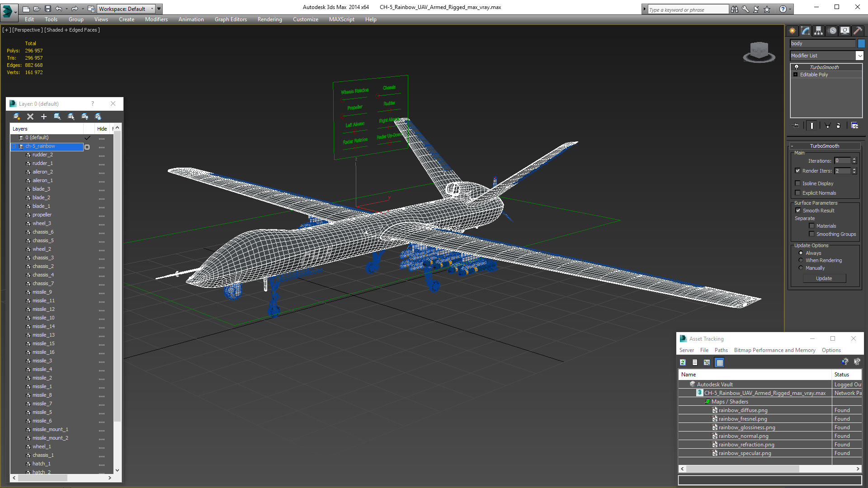Click the Update button in TurboSmooth

point(824,278)
